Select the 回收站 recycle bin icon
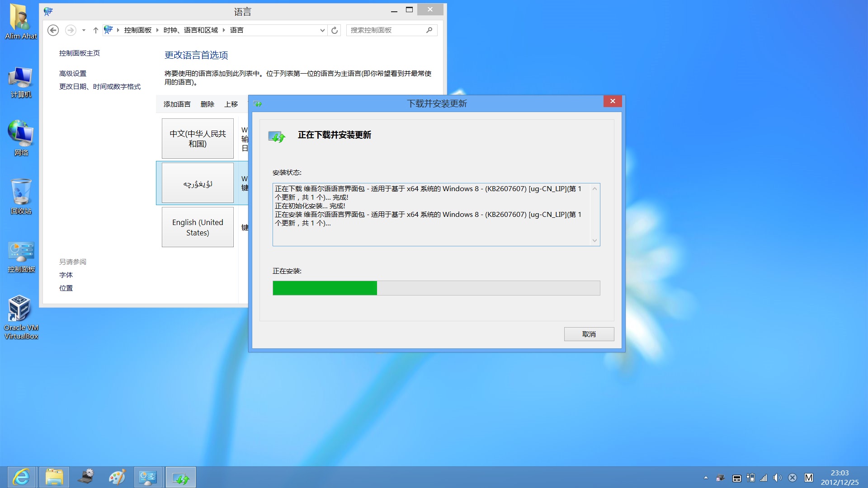The image size is (868, 488). click(x=21, y=197)
